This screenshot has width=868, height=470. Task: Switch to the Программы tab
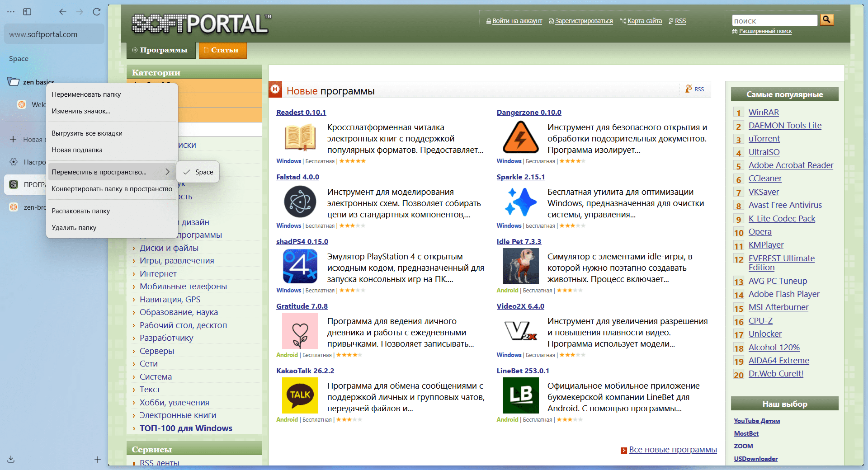tap(161, 50)
